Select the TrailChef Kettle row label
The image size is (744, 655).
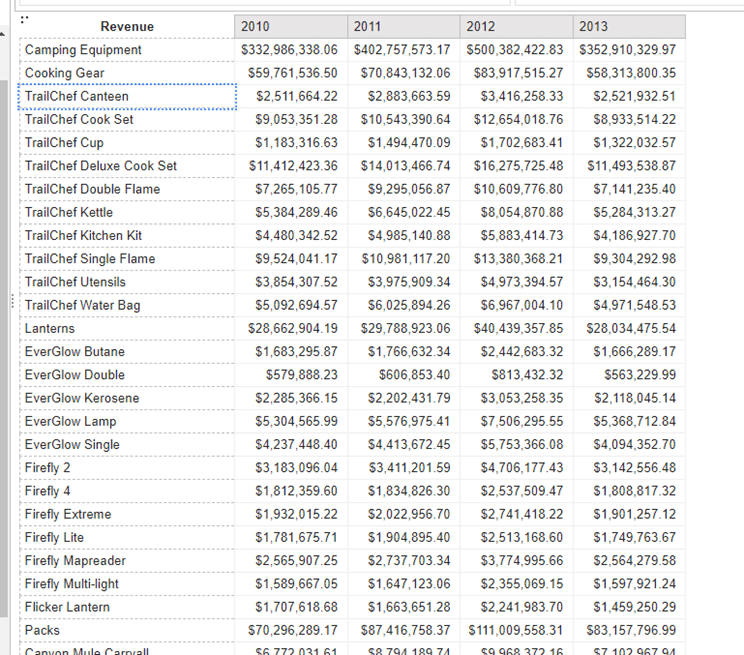pos(127,213)
